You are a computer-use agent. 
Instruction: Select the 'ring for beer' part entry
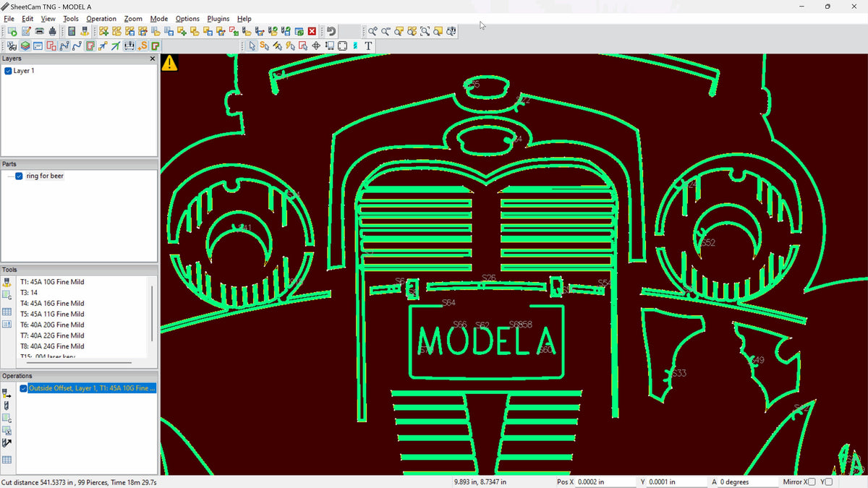[x=45, y=176]
